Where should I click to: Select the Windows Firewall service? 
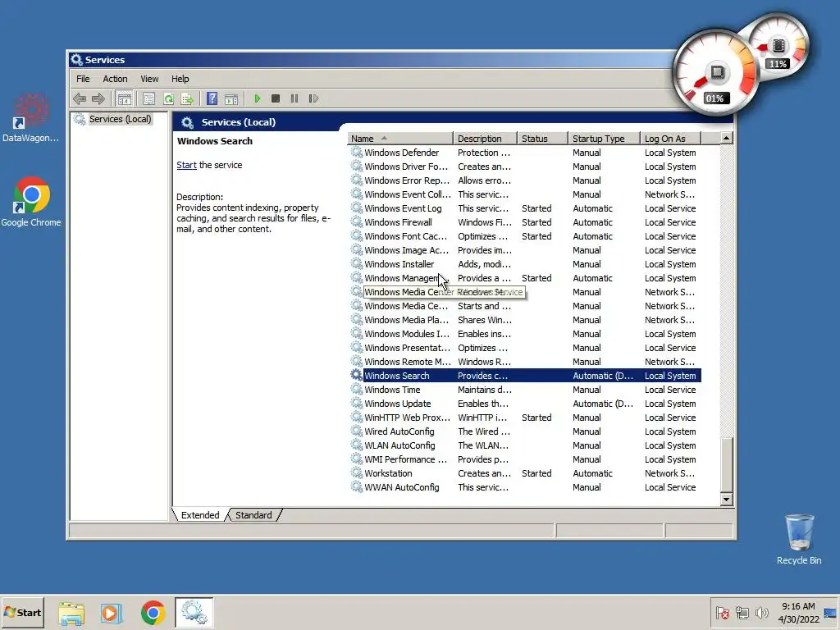point(524,222)
